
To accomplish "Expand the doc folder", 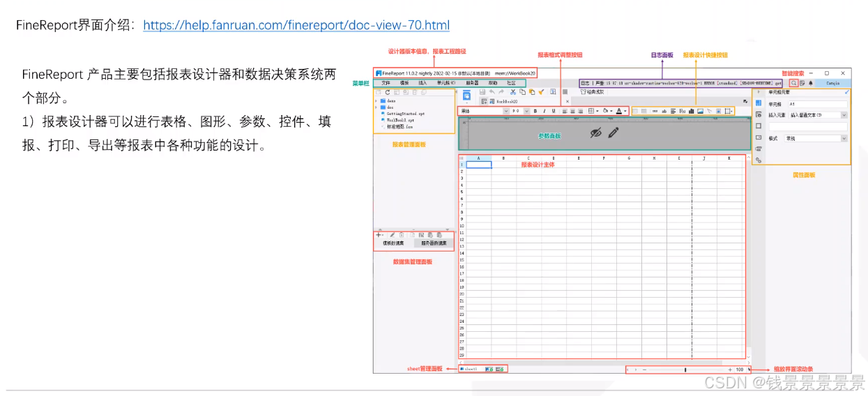I will point(376,107).
